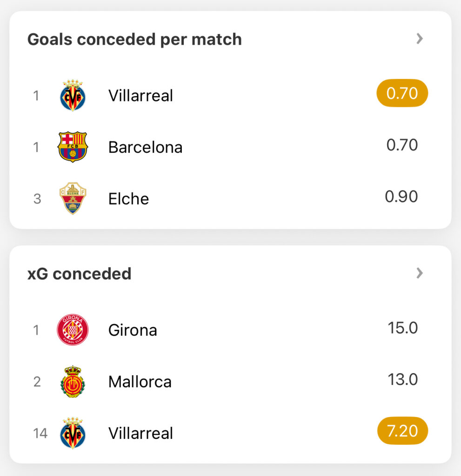Click Girona's 15.0 xG conceded value
Viewport: 461px width, 476px height.
(x=403, y=328)
